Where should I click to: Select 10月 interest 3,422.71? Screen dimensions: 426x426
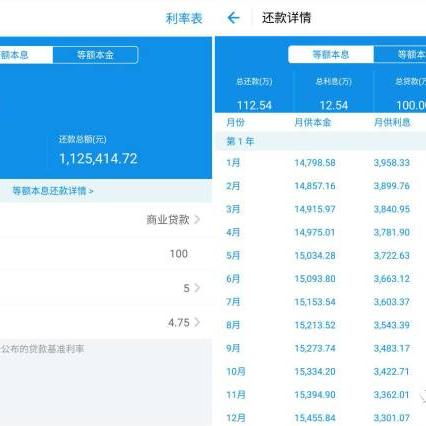point(392,372)
